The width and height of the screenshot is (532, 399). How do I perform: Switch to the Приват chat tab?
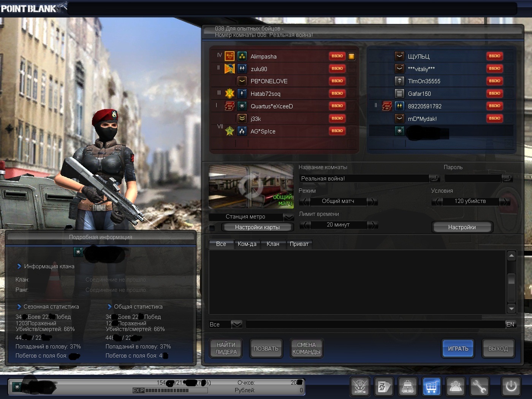pyautogui.click(x=299, y=244)
